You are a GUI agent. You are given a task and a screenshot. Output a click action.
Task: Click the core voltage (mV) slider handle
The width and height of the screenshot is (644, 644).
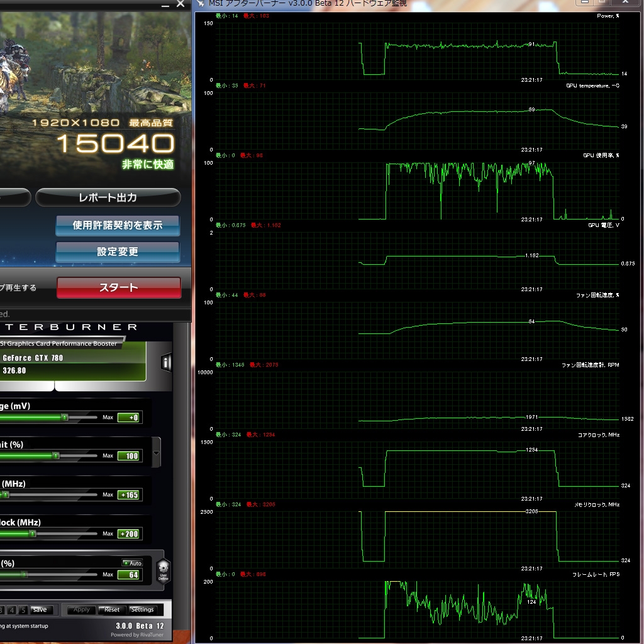click(65, 418)
